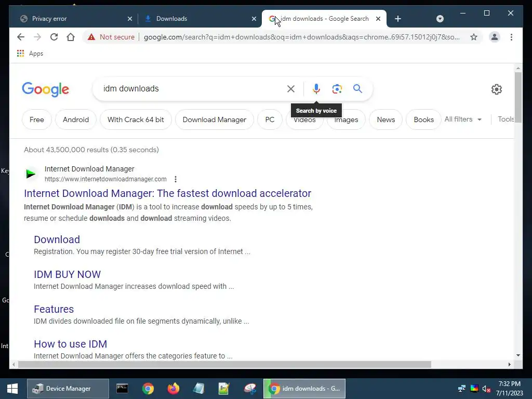Apply the Android filter chip
The image size is (532, 399).
point(76,119)
